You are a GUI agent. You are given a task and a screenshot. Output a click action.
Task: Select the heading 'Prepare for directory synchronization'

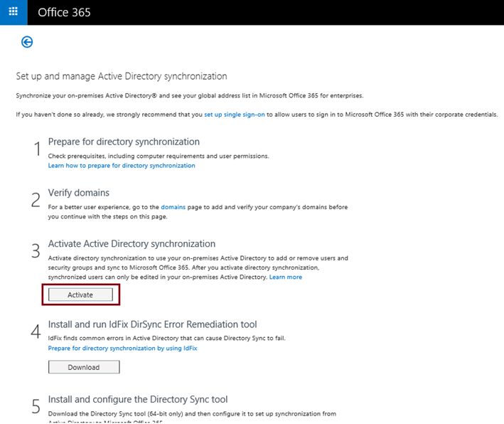click(x=124, y=142)
